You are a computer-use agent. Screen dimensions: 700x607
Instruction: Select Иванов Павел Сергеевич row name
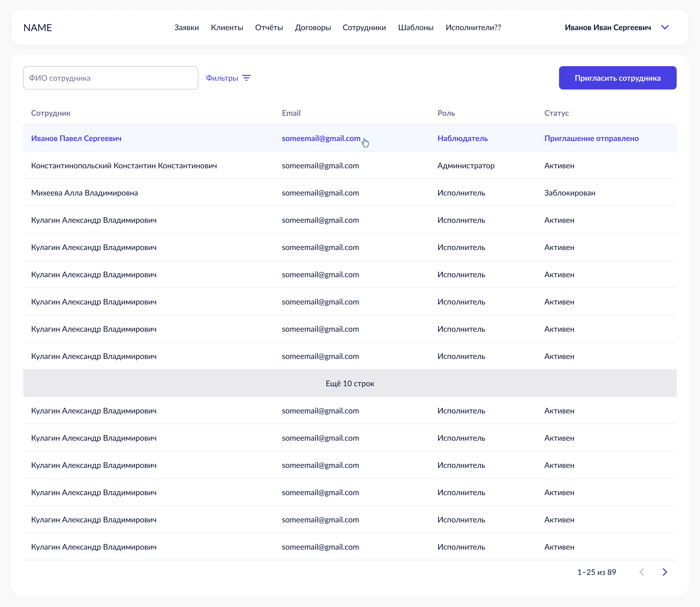[x=76, y=138]
